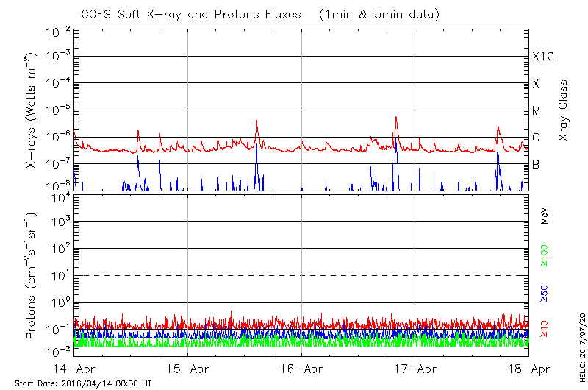The height and width of the screenshot is (390, 588).
Task: Click the M flare class label
Action: [x=537, y=111]
